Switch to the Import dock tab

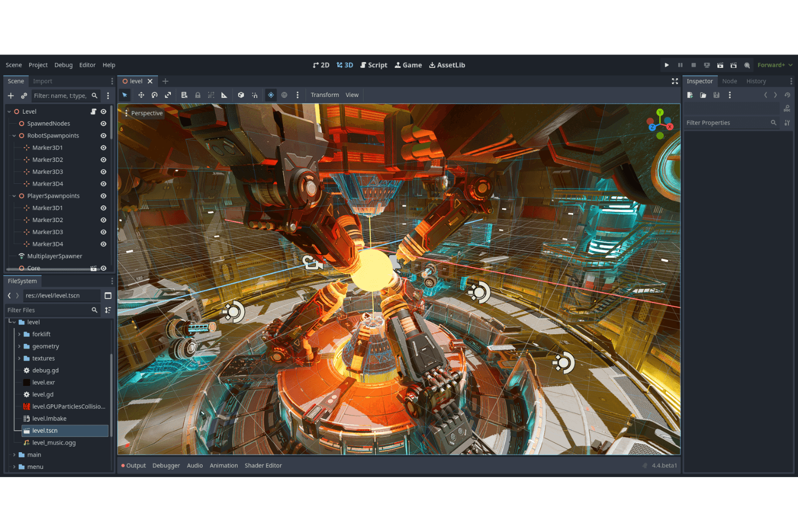pyautogui.click(x=43, y=81)
